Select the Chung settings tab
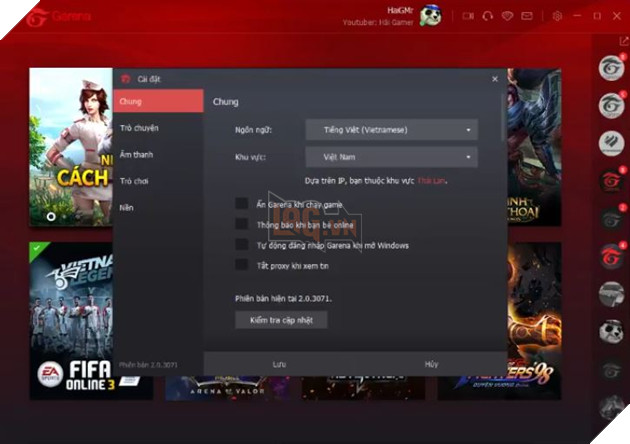The image size is (630, 444). 158,101
